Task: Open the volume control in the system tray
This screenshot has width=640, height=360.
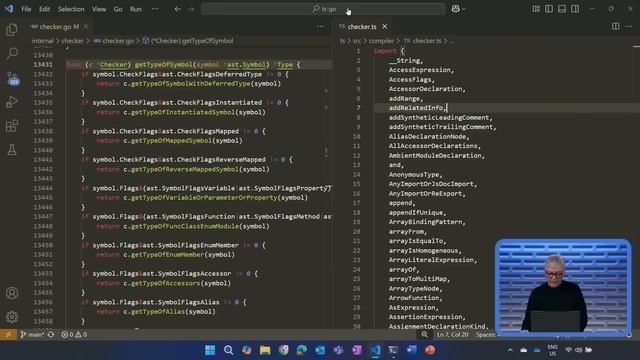Action: click(579, 350)
